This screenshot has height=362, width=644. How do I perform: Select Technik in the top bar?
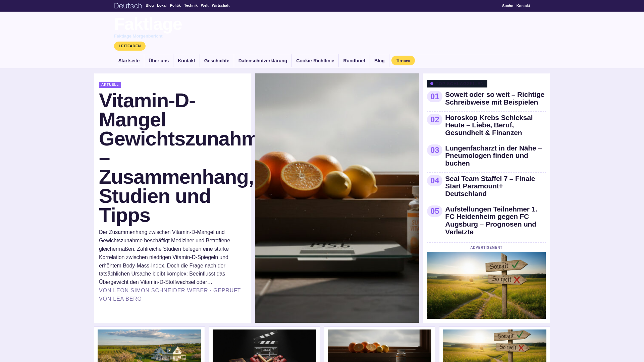[x=191, y=5]
